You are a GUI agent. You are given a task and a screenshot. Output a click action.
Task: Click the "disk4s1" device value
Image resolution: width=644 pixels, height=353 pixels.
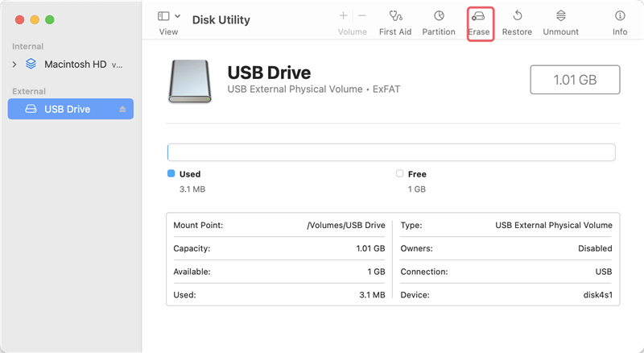[597, 295]
